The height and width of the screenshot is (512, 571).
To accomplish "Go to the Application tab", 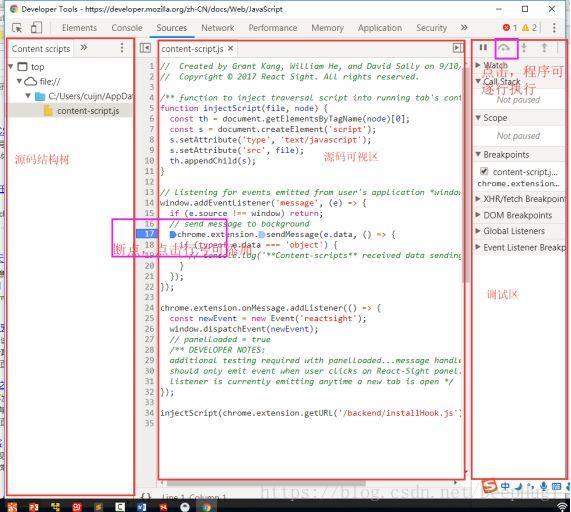I will 380,28.
